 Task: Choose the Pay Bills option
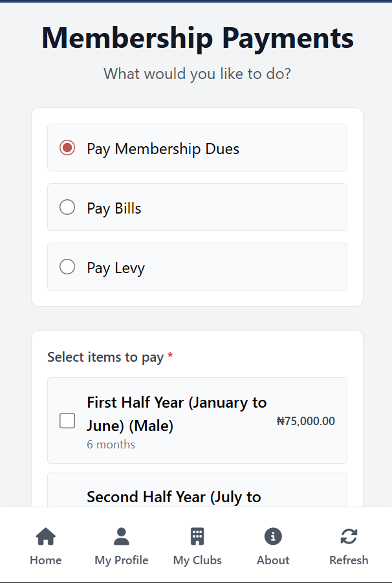tap(67, 208)
